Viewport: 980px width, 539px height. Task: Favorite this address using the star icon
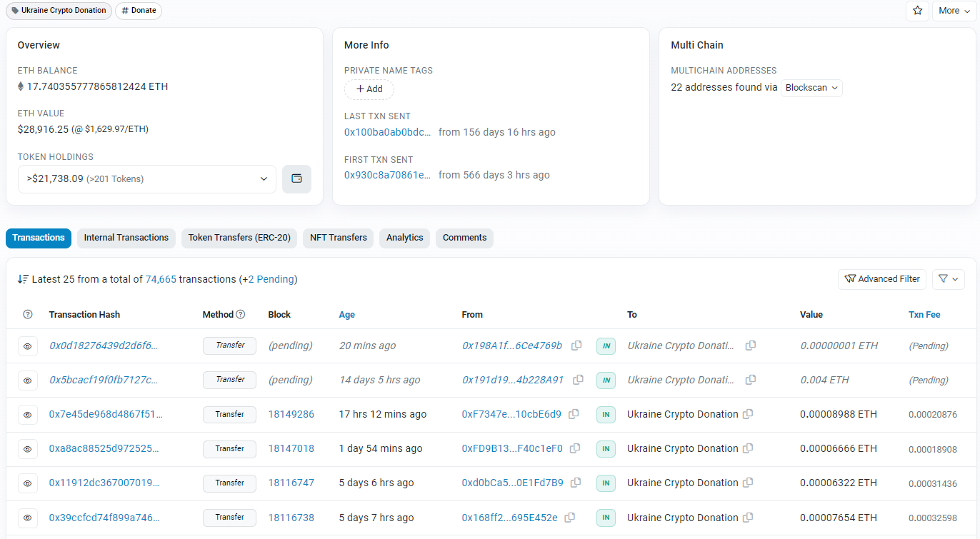(x=917, y=11)
